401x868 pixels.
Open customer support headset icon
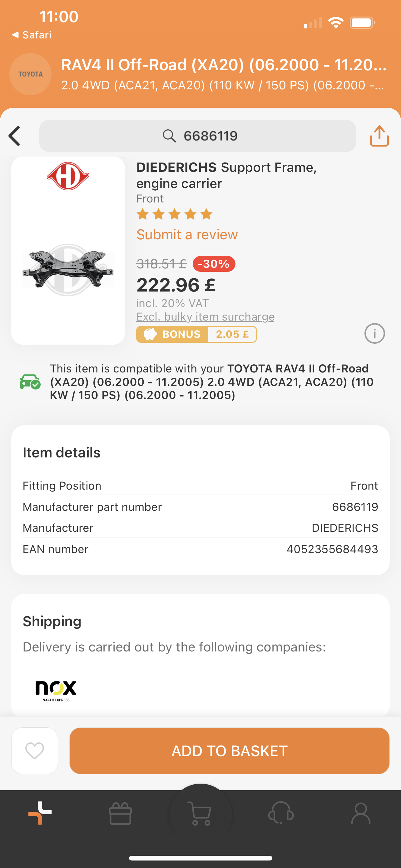(x=281, y=813)
